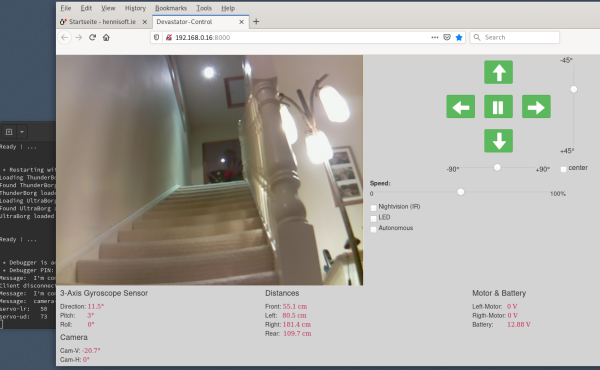This screenshot has height=370, width=600.
Task: Open a new browser tab with plus
Action: point(256,22)
